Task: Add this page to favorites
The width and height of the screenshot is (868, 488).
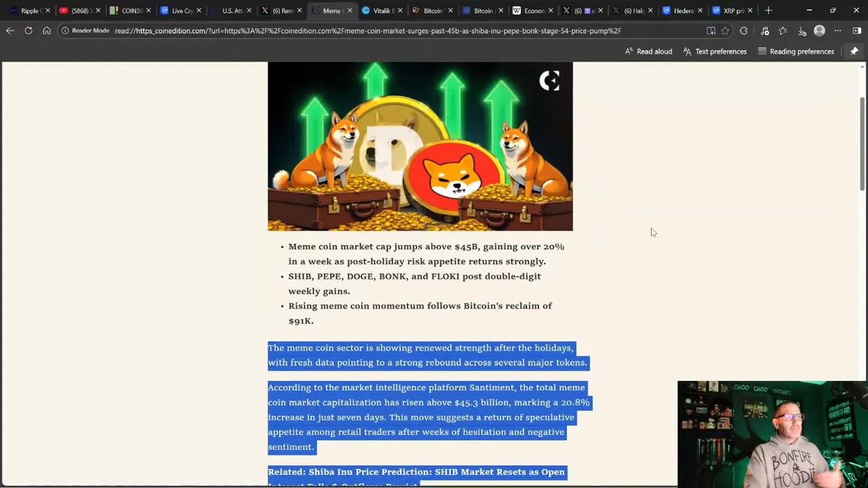Action: point(725,30)
